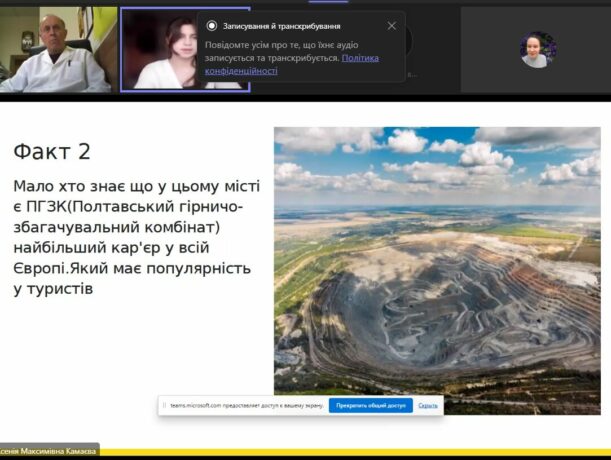Dismiss the recording and transcription notification
Screen dimensions: 611x460
391,26
